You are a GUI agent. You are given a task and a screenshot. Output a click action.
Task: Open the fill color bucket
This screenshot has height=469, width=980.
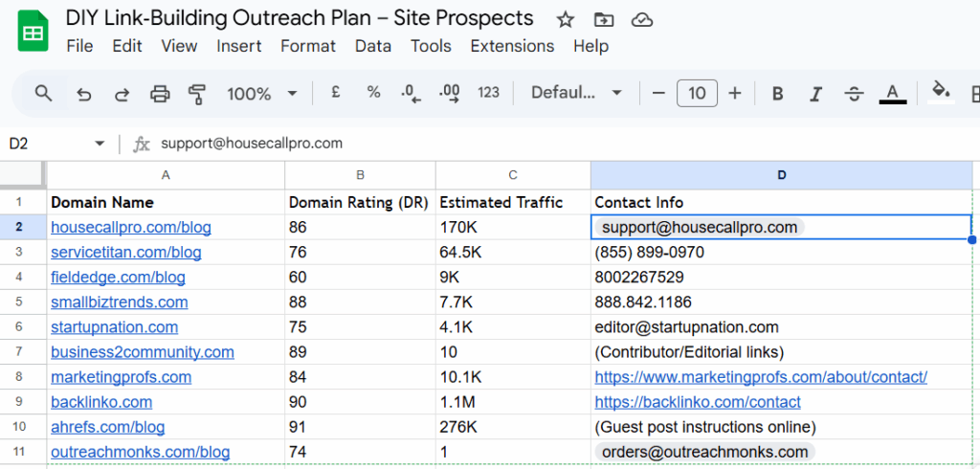coord(941,93)
